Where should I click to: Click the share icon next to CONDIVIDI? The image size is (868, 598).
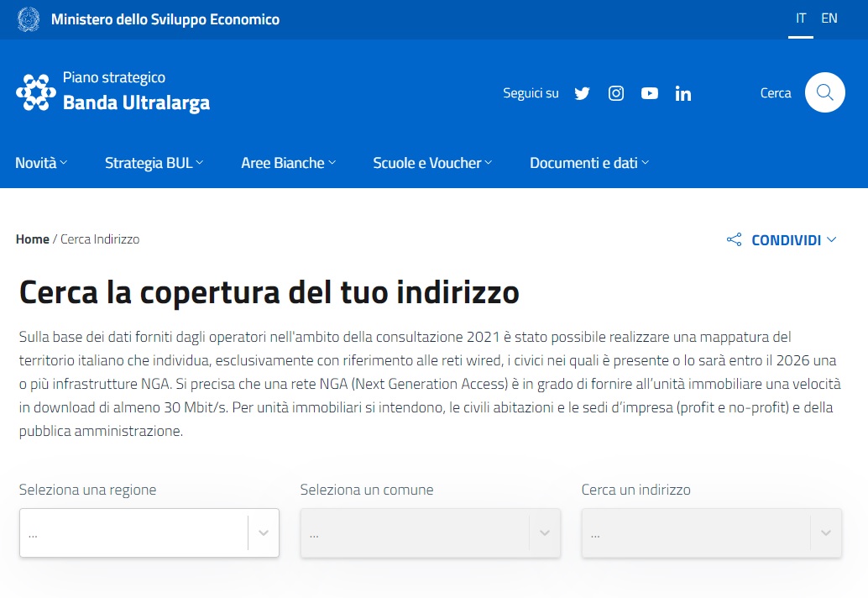coord(734,239)
